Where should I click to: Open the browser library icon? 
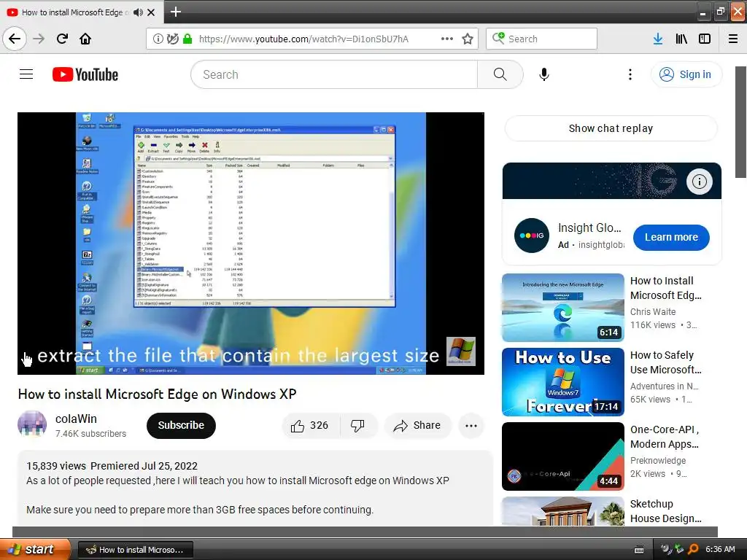(681, 39)
